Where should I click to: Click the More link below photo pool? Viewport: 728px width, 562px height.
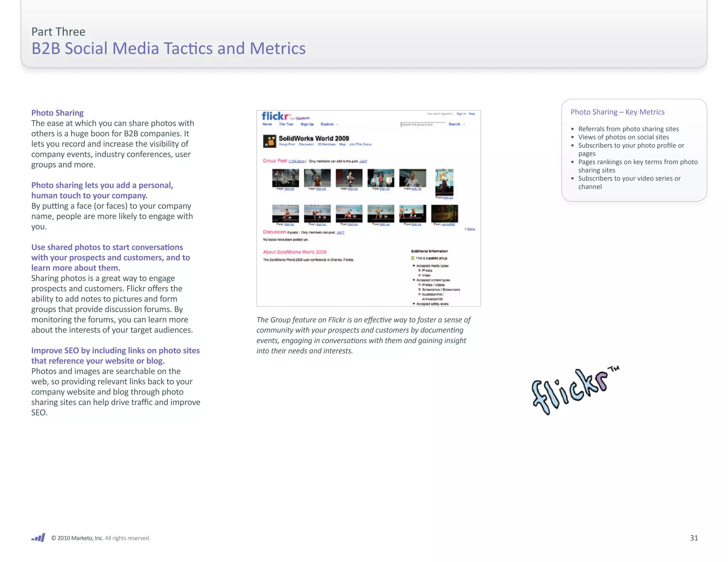471,229
